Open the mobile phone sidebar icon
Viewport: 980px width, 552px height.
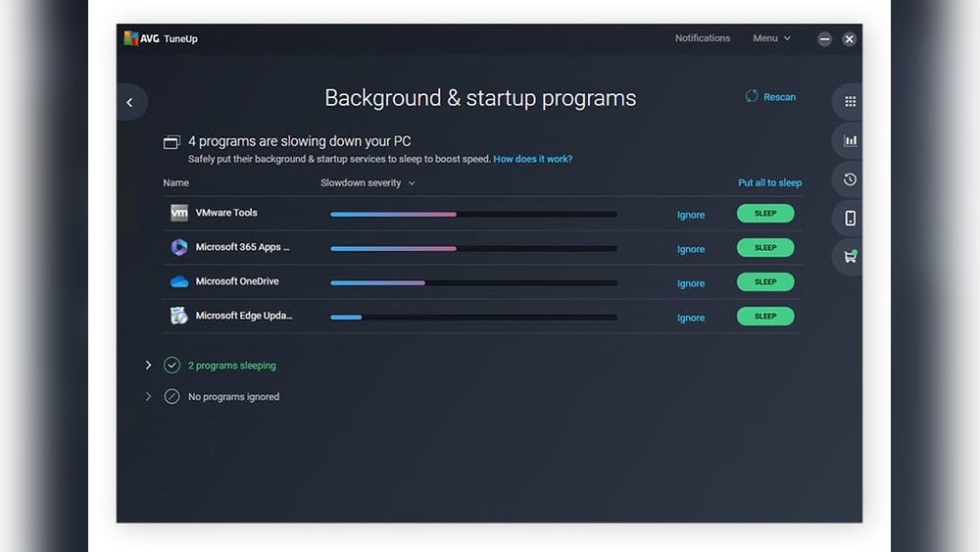(x=850, y=219)
